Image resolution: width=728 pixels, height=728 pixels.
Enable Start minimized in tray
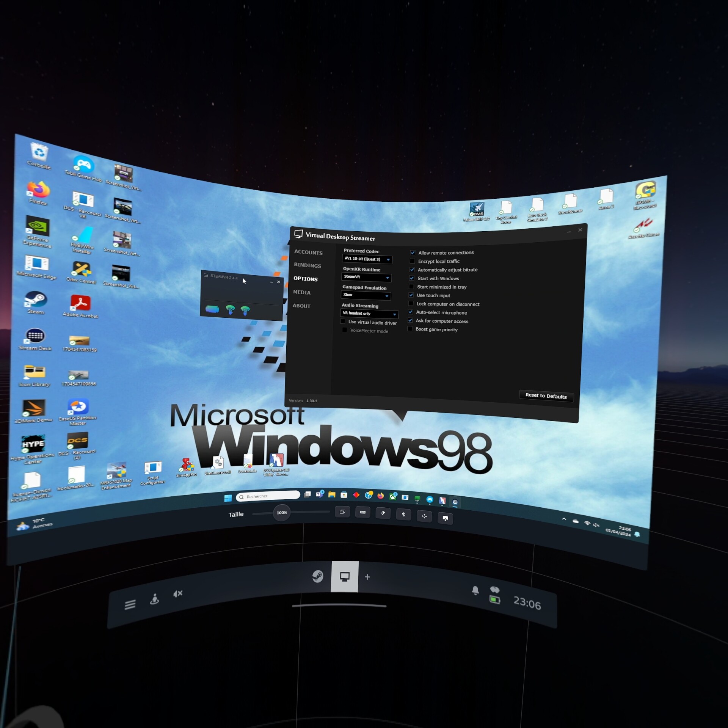(411, 287)
